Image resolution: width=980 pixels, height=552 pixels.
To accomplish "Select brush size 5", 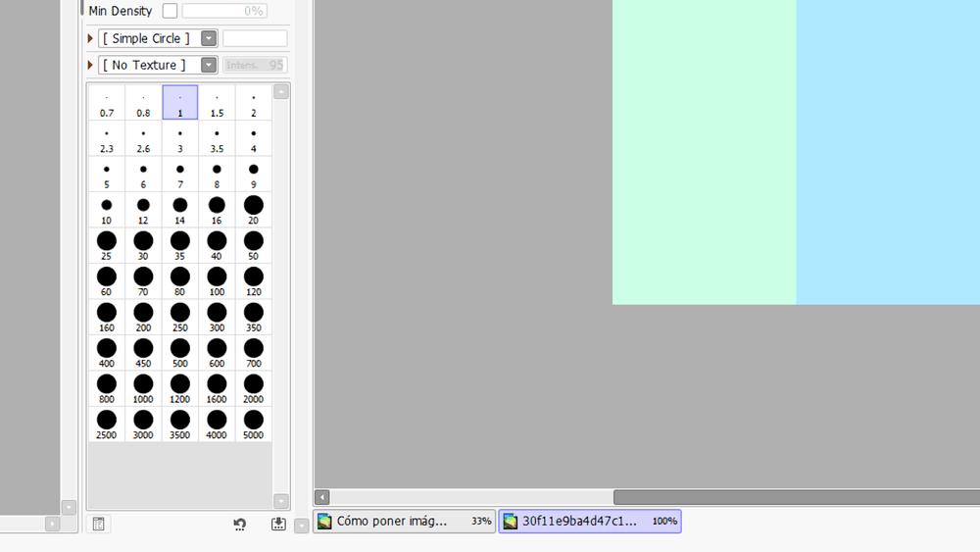I will [x=107, y=174].
